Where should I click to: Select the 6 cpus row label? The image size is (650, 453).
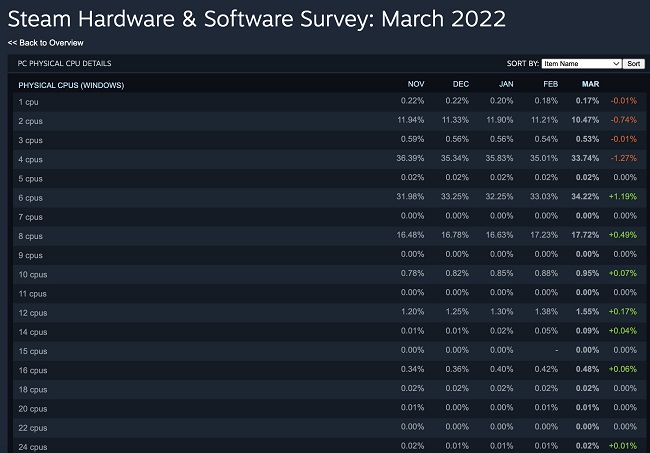pyautogui.click(x=30, y=198)
